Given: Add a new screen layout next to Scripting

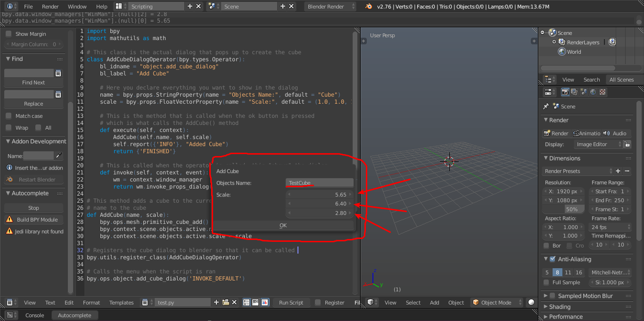Looking at the screenshot, I should [x=190, y=7].
